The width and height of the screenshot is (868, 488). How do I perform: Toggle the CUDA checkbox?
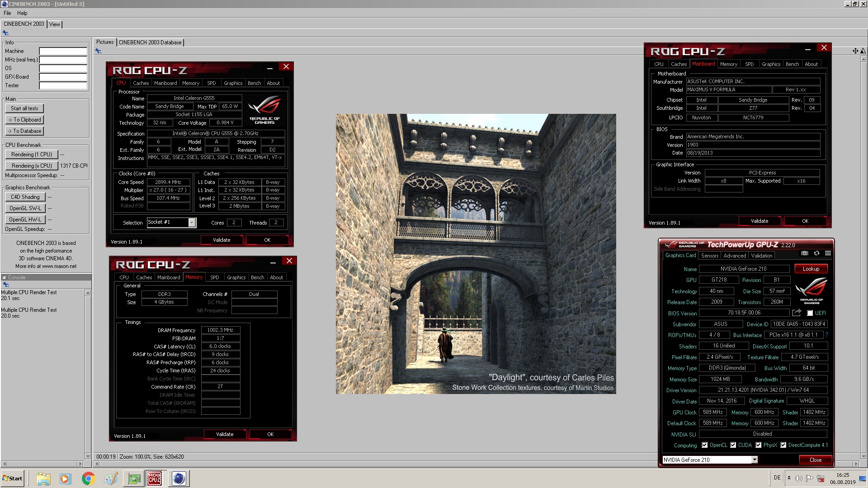[x=733, y=445]
